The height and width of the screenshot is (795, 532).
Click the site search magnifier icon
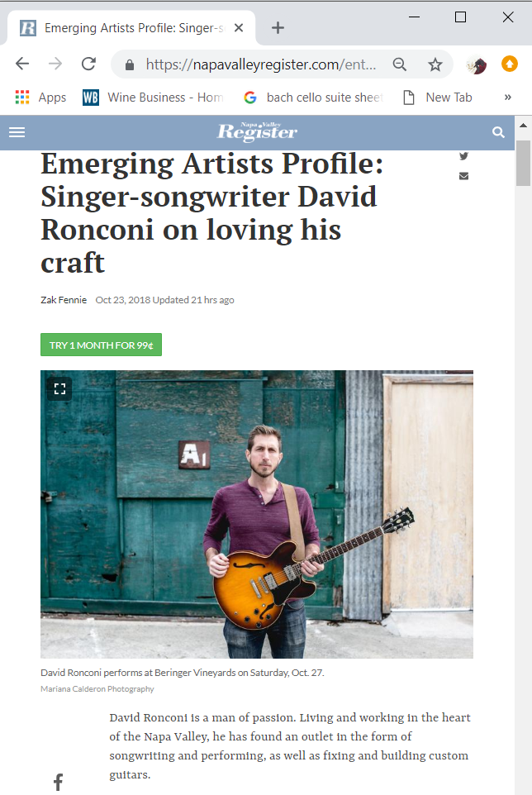pyautogui.click(x=499, y=132)
